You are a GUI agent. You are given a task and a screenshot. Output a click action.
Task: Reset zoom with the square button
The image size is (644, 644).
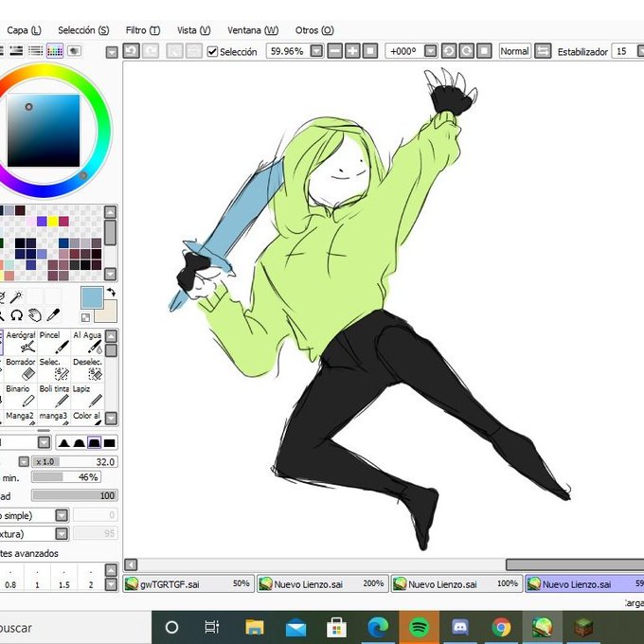(370, 51)
